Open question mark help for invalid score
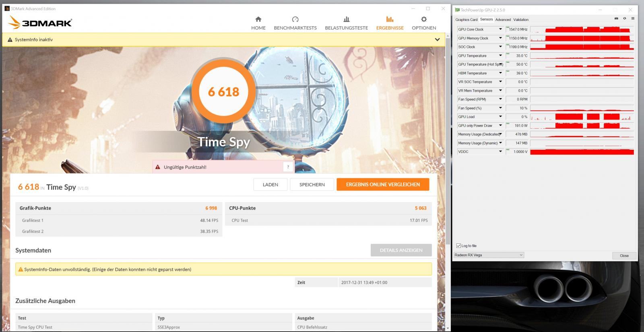 click(288, 167)
